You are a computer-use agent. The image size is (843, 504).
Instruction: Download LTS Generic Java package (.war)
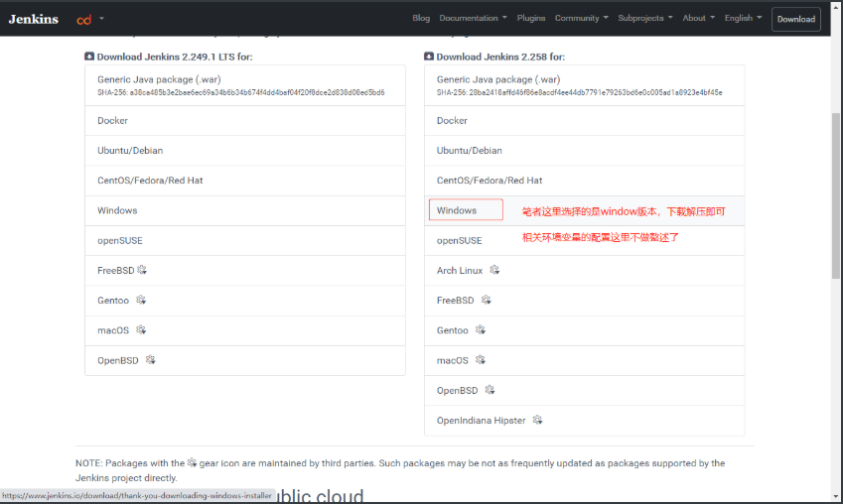[245, 85]
